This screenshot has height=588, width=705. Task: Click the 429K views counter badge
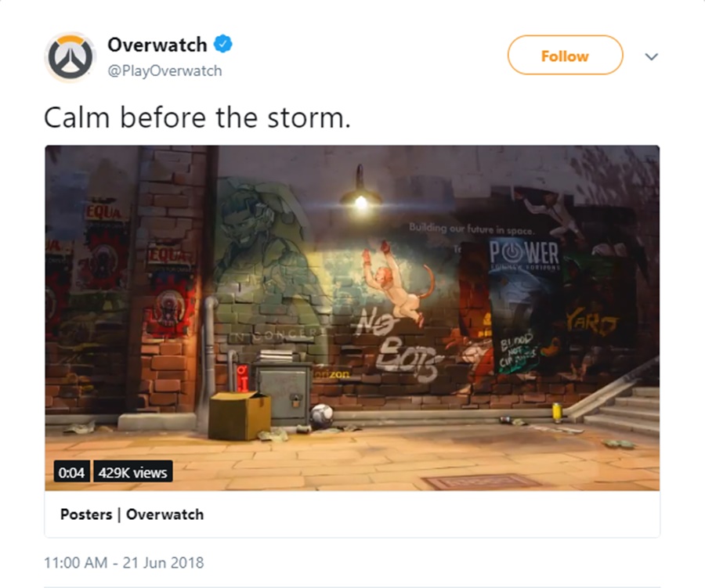[x=132, y=472]
